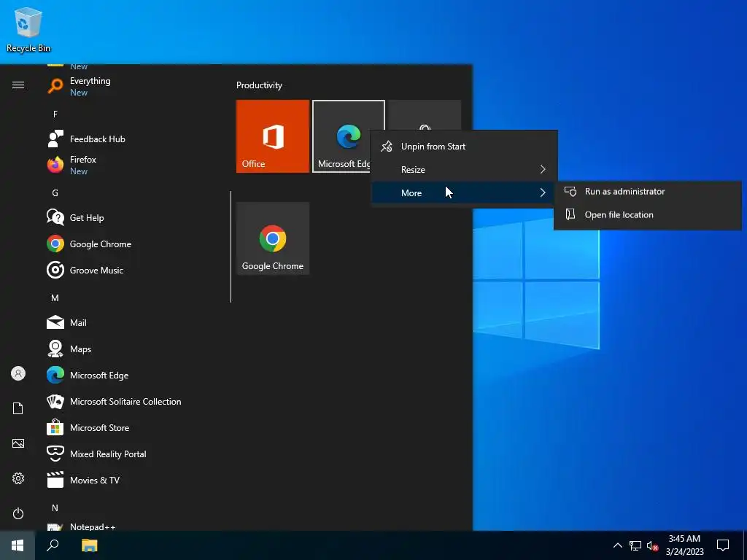Expand the Resize submenu
This screenshot has width=747, height=560.
464,169
